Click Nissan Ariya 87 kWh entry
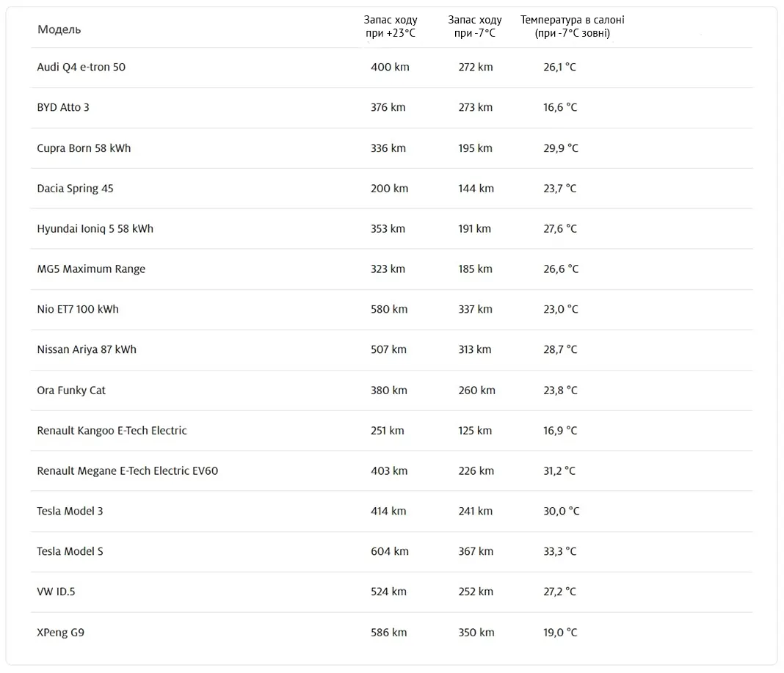 coord(87,349)
